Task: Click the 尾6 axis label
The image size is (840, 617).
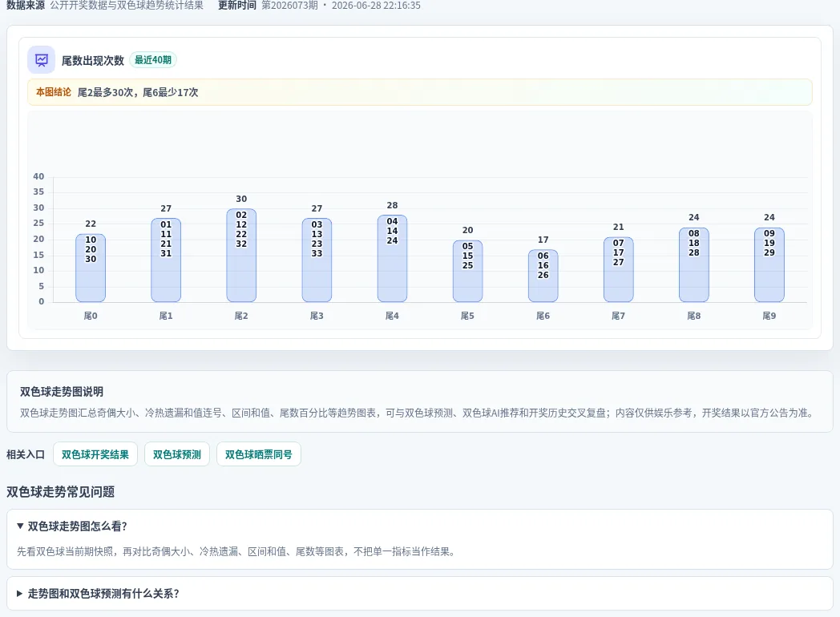Action: (x=543, y=316)
